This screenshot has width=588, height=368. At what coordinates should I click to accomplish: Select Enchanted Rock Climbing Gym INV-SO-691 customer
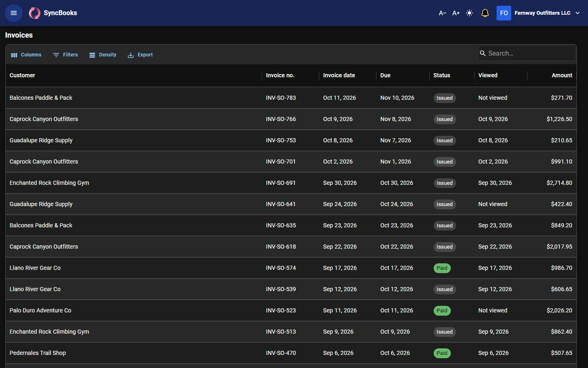(49, 183)
